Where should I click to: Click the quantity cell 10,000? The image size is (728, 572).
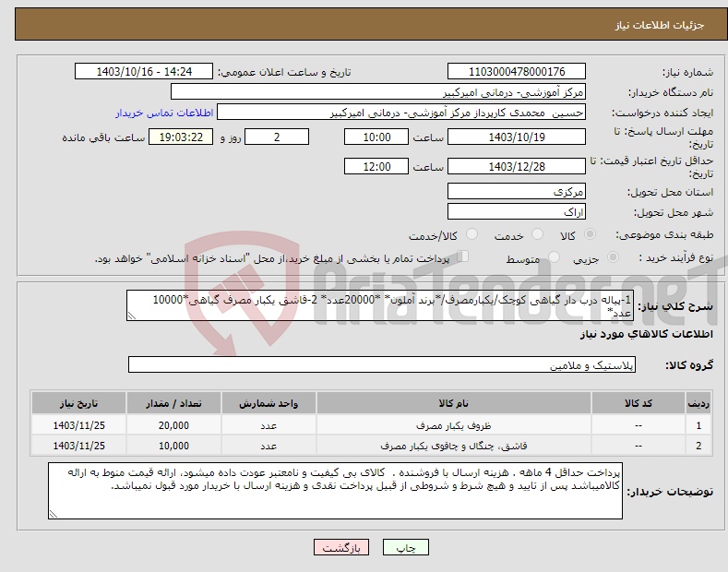pos(173,446)
